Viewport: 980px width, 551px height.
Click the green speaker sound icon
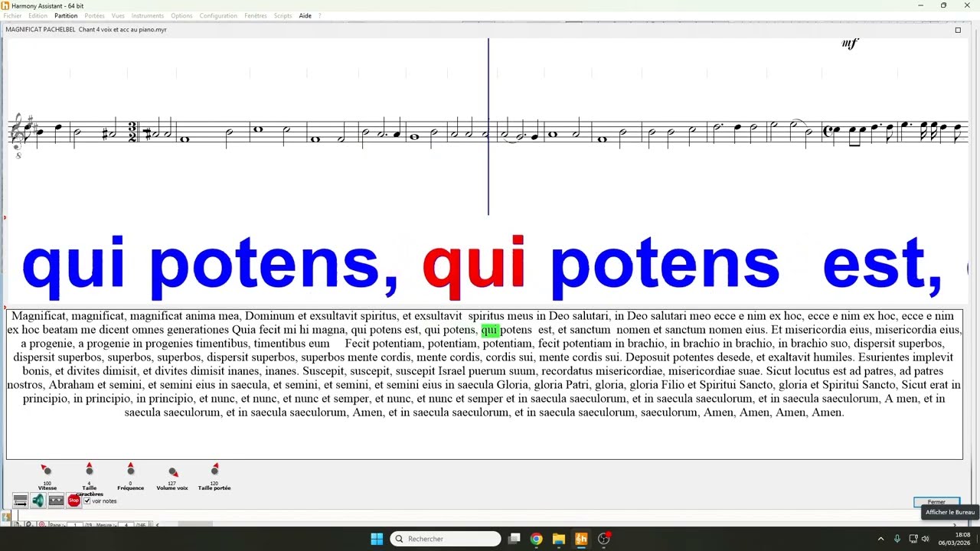[x=38, y=500]
